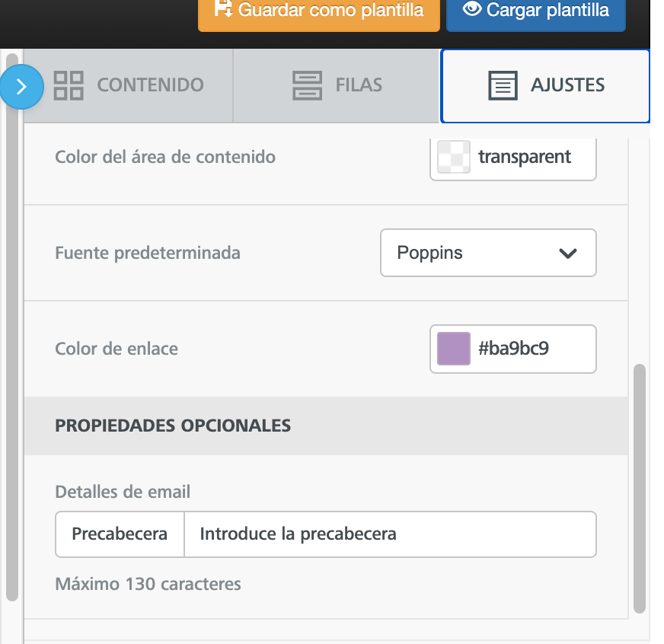Screen dimensions: 664x644
Task: Click the grid icon beside CONTENIDO
Action: coord(69,85)
